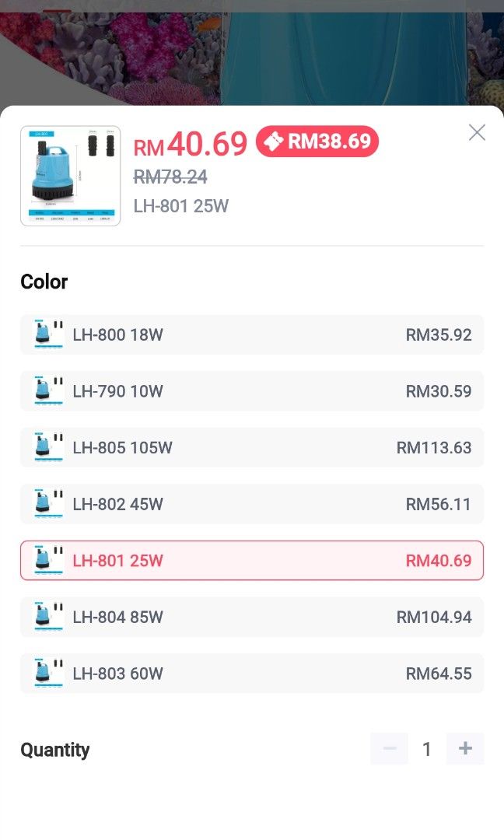This screenshot has width=504, height=840.
Task: Click the LH-802 45W pump thumbnail icon
Action: point(46,504)
